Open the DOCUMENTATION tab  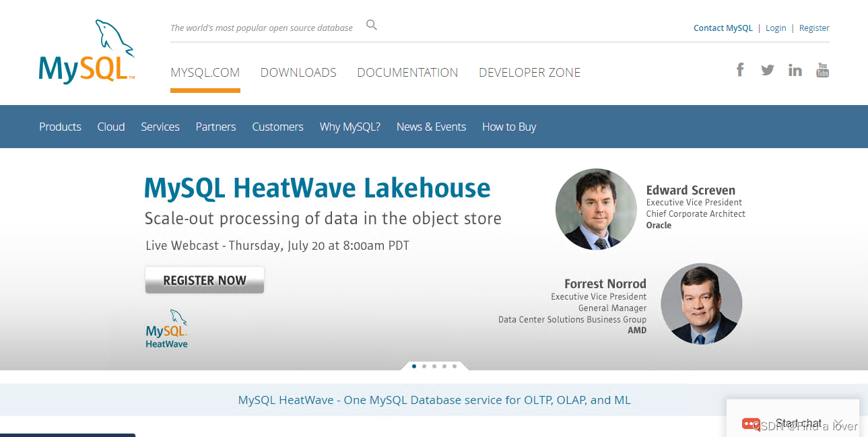pyautogui.click(x=407, y=73)
